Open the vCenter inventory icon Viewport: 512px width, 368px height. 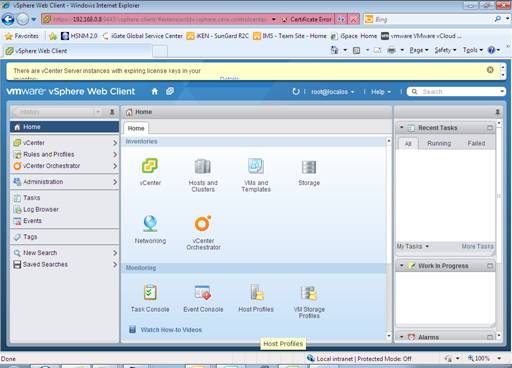click(x=150, y=167)
